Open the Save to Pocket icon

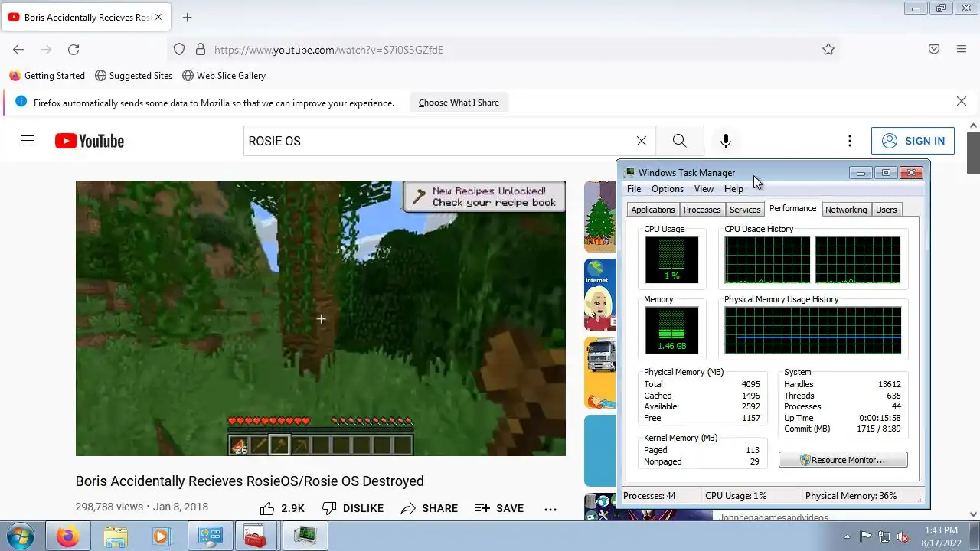click(x=934, y=50)
